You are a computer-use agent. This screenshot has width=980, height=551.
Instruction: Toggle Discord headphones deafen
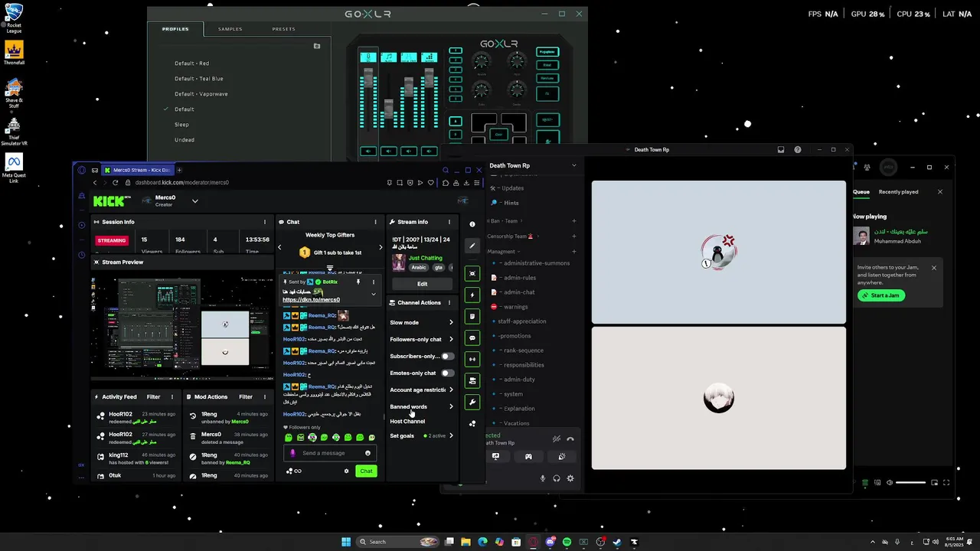point(557,478)
